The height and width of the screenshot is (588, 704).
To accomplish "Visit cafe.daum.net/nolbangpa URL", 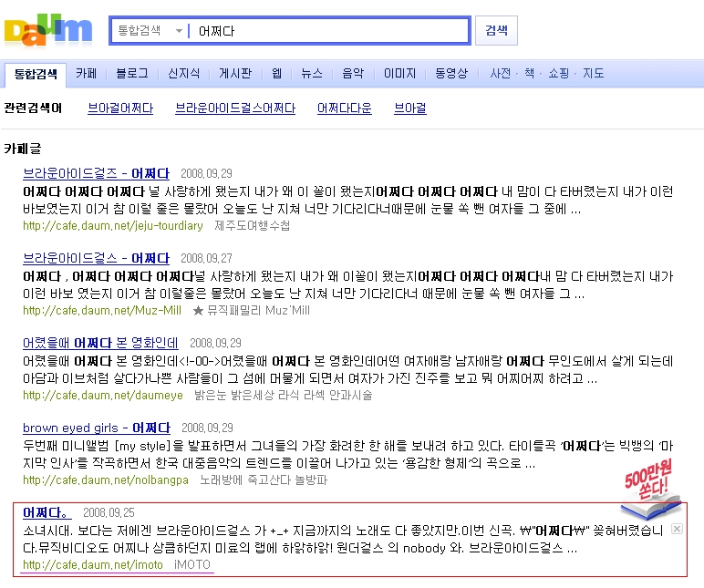I will pos(106,480).
